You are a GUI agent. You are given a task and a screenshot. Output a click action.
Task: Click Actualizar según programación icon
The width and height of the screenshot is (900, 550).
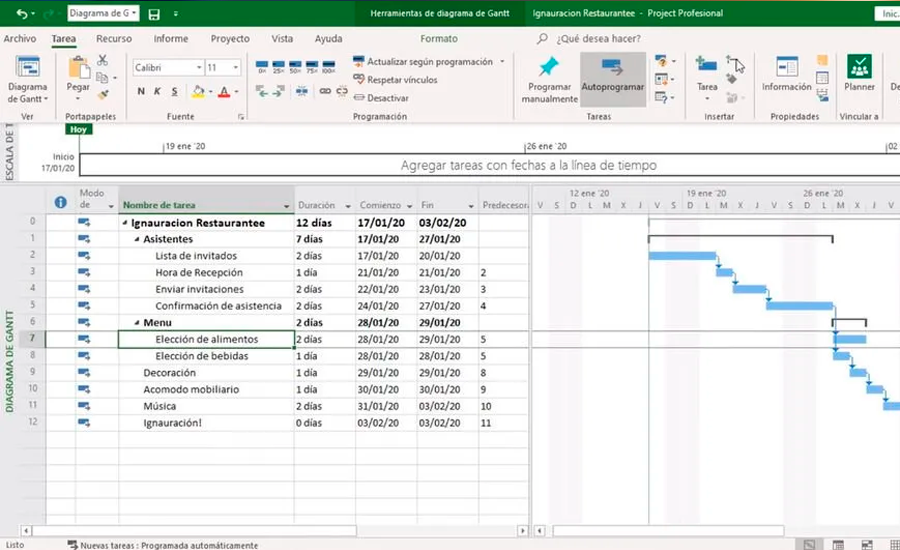[x=359, y=61]
